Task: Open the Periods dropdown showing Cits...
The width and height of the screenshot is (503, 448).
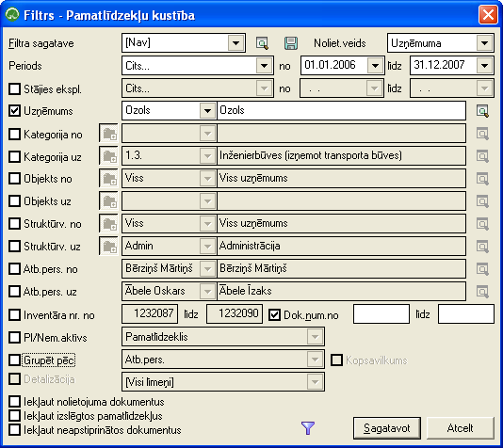Action: [264, 66]
